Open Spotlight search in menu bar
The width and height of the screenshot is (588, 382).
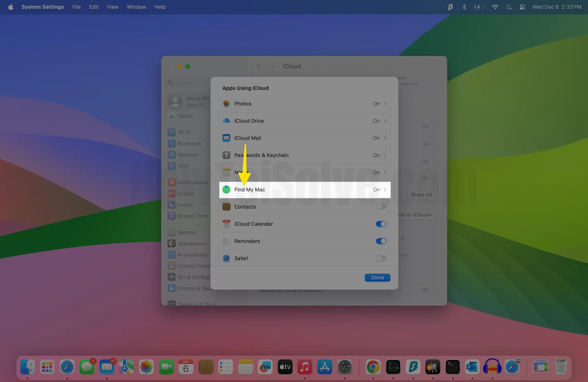(509, 7)
